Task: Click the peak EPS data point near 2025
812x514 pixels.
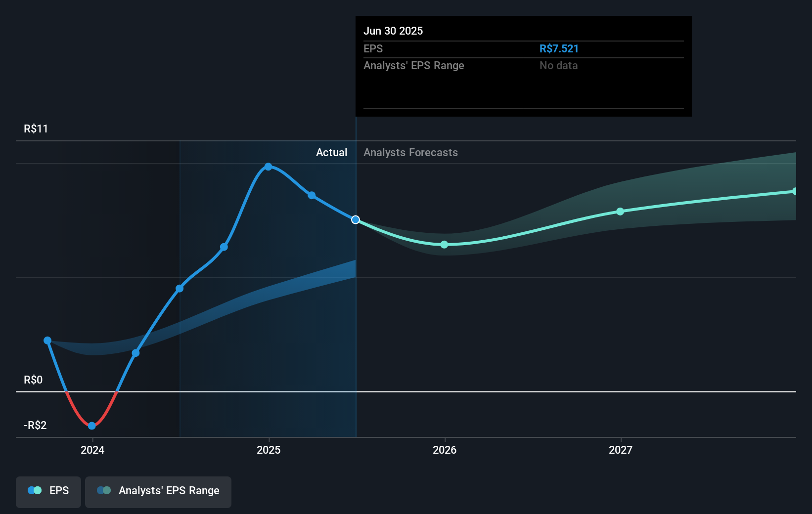Action: pos(268,167)
